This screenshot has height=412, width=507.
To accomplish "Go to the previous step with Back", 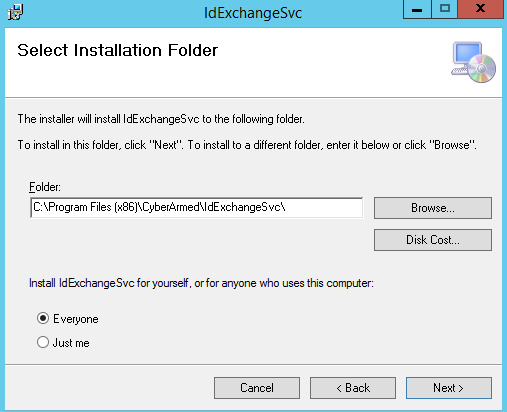I will tap(353, 388).
